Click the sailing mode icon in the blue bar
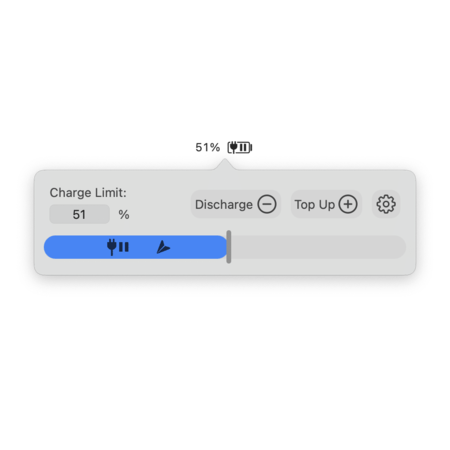Viewport: 450px width, 450px height. (x=163, y=247)
